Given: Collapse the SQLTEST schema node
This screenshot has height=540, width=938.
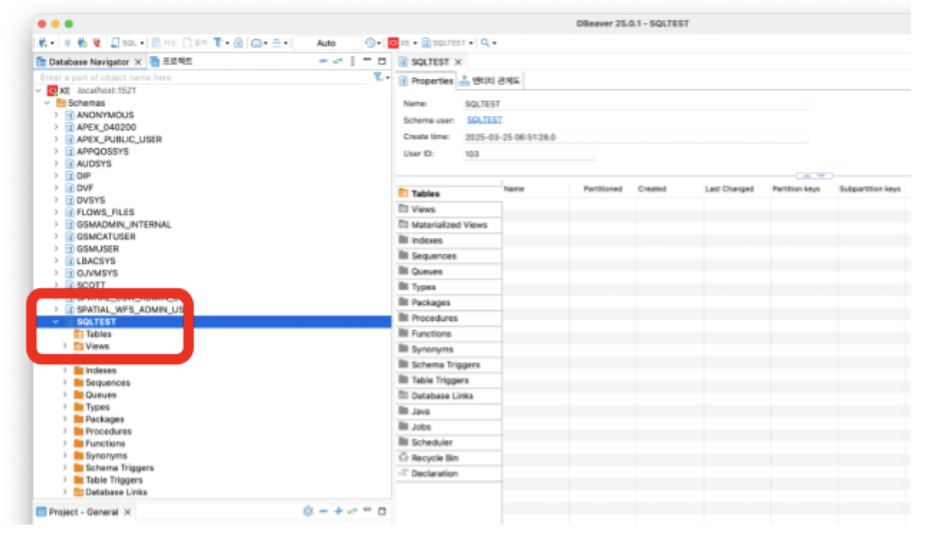Looking at the screenshot, I should pos(56,322).
